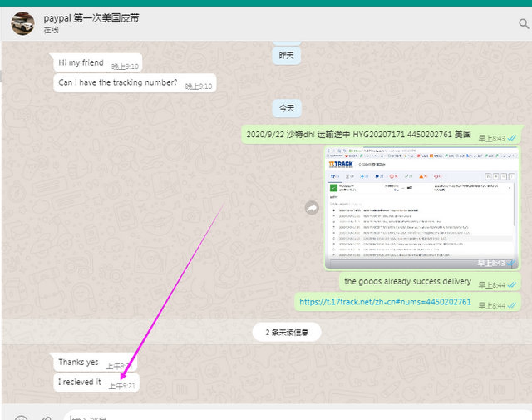Click the chat title 'paypal 第一次美国皮带'

point(91,18)
